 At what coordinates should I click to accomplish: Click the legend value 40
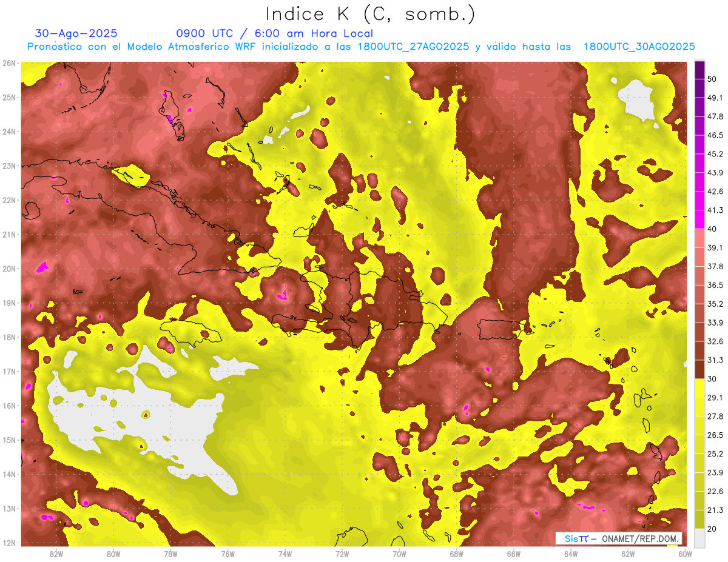pos(712,229)
